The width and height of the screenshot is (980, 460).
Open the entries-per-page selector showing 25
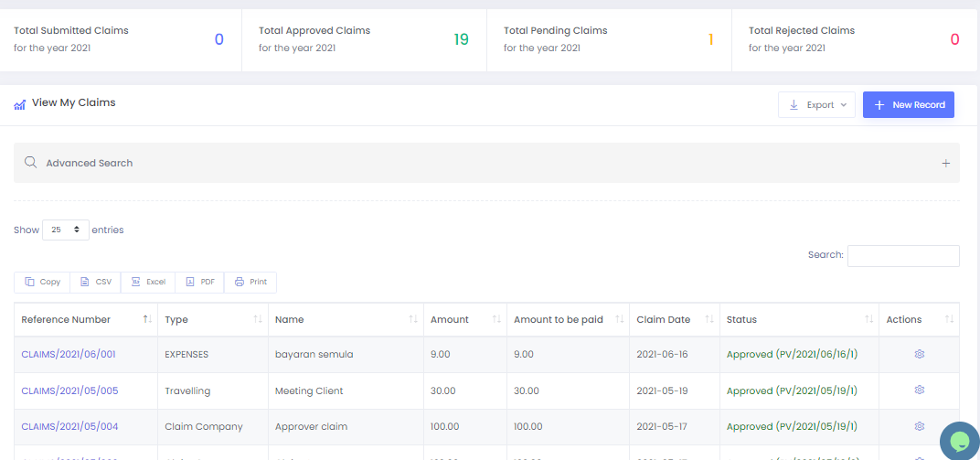tap(66, 230)
